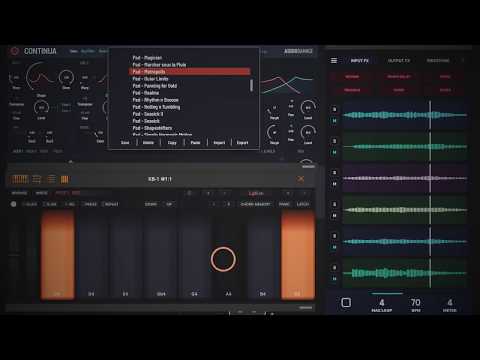Switch to the Output FX tab
Viewport: 480px width, 360px height.
399,61
